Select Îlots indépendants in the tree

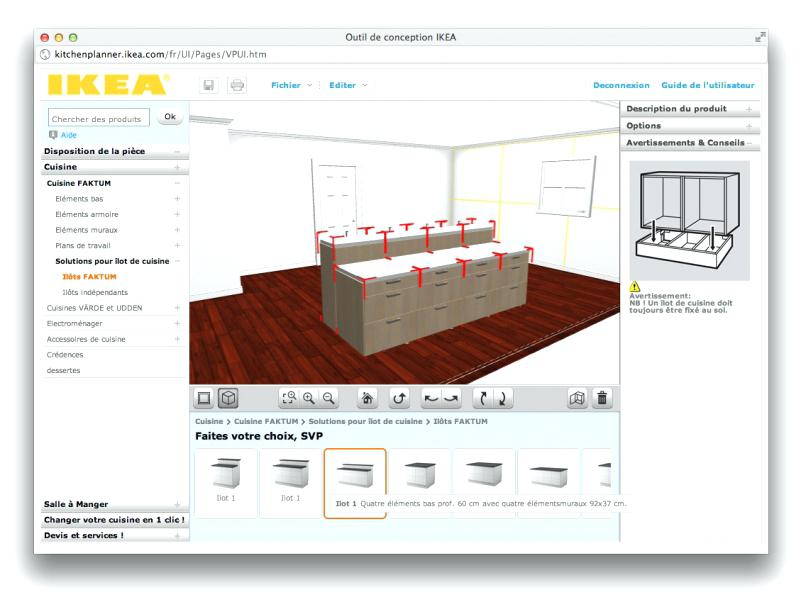[95, 292]
